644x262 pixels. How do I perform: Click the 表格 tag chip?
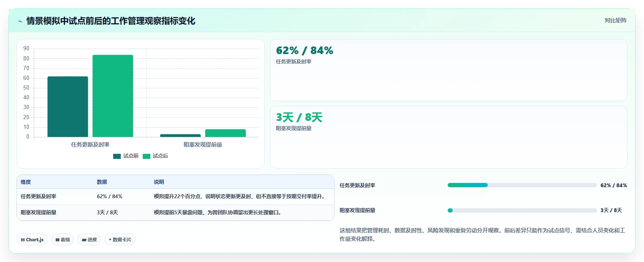pos(62,240)
